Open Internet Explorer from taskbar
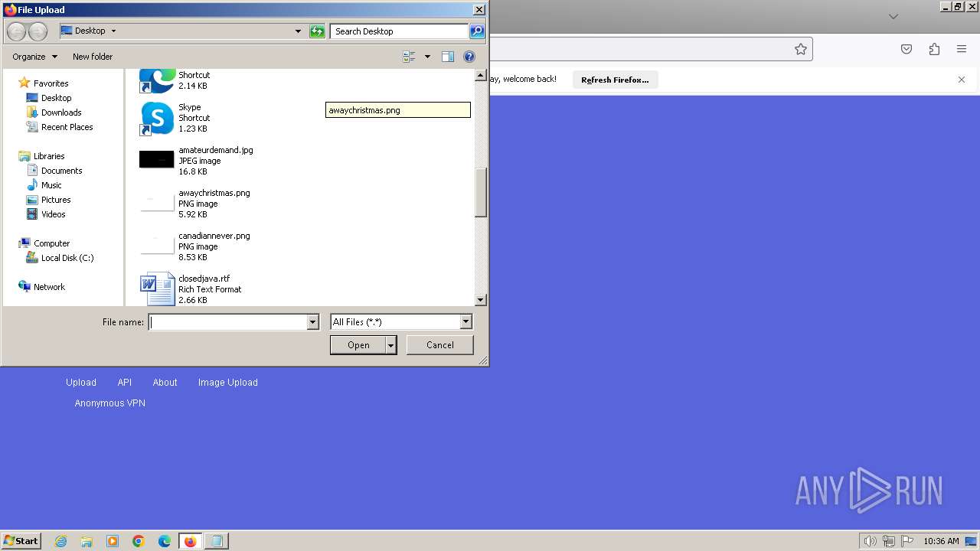980x551 pixels. [60, 541]
